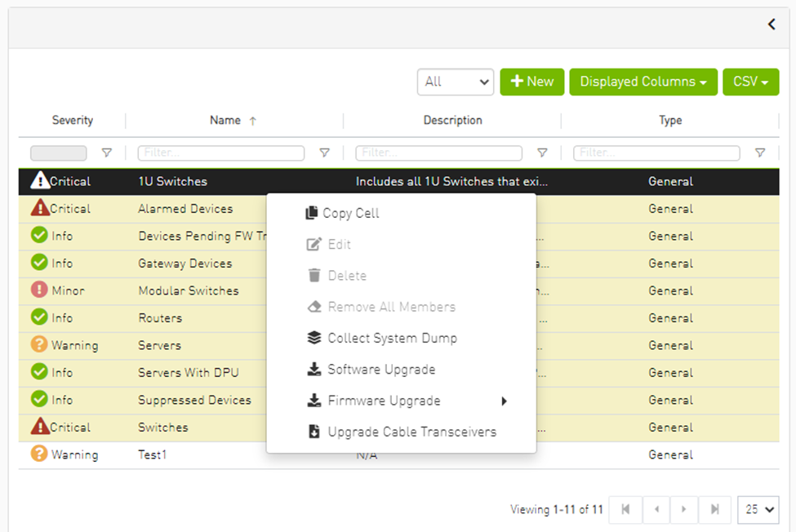
Task: Choose Collect System Dump menu option
Action: [x=392, y=338]
